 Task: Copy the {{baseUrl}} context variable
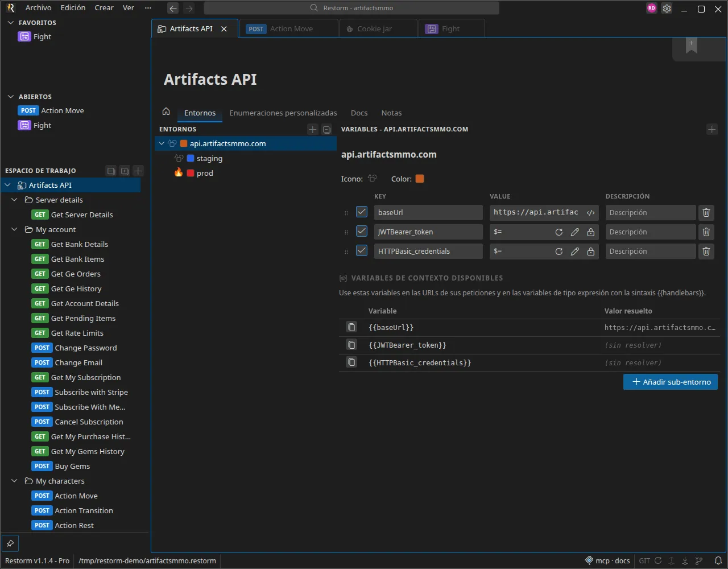352,328
